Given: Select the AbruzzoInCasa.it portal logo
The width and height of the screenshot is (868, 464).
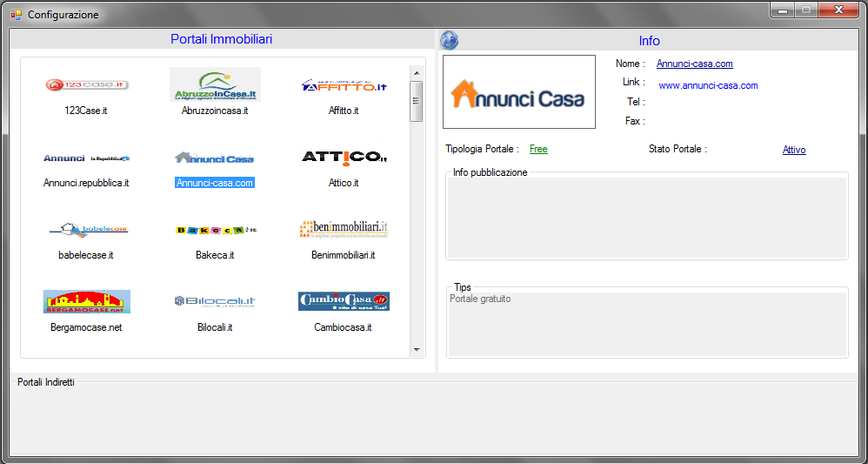Looking at the screenshot, I should tap(215, 84).
